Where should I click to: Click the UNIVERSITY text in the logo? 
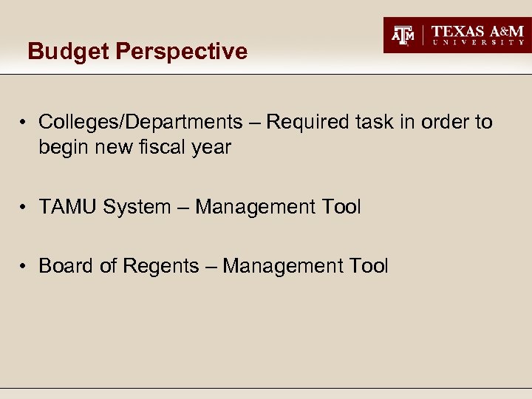(x=477, y=43)
